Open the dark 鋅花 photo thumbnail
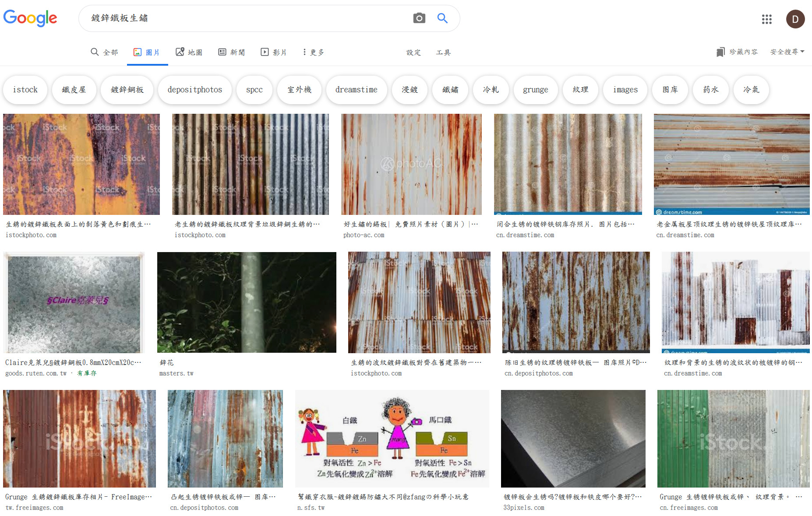This screenshot has height=516, width=812. (247, 302)
